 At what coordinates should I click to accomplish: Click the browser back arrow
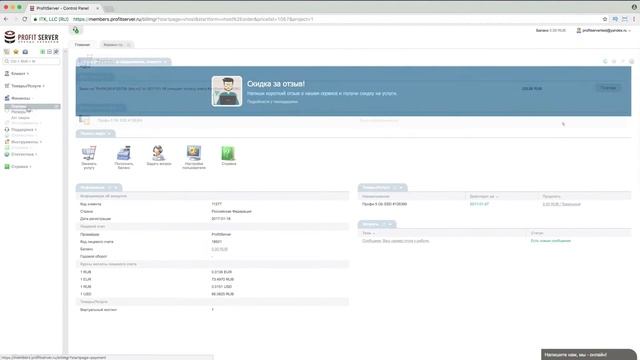pyautogui.click(x=6, y=19)
